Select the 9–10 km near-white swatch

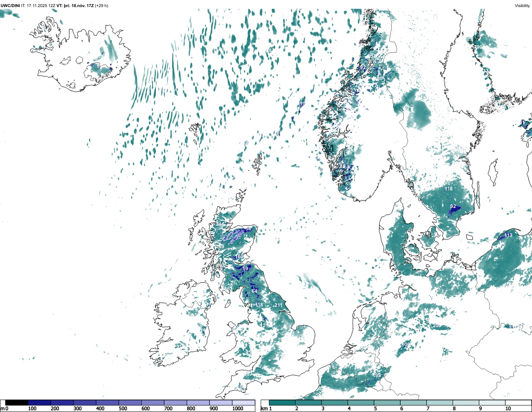(x=492, y=403)
